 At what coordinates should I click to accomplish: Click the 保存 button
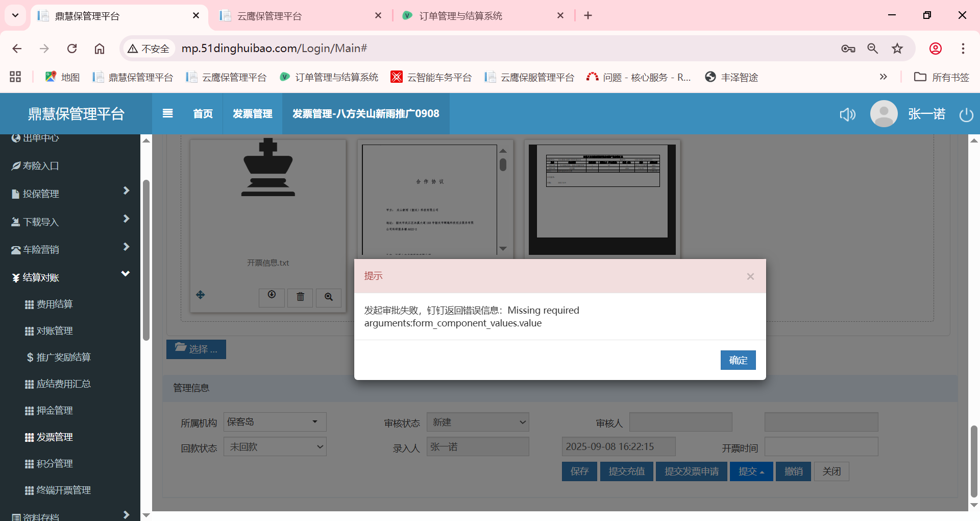[580, 471]
